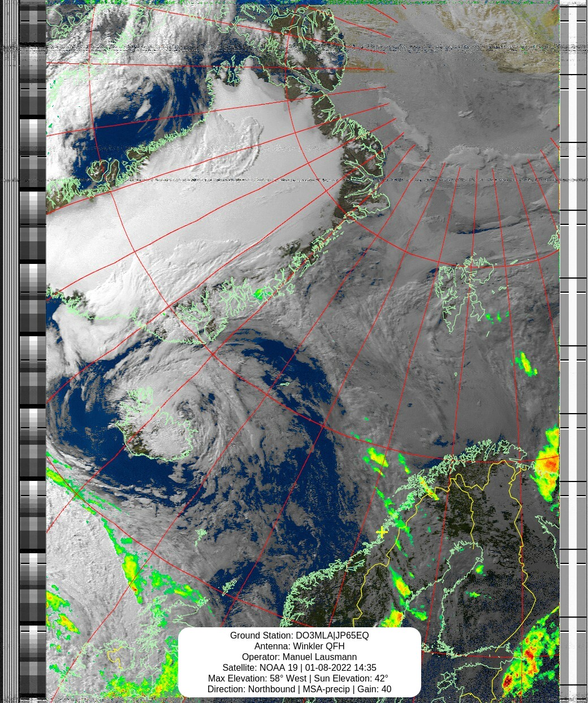Click the 'Sun Elevation: 42°' text
The width and height of the screenshot is (588, 703).
tap(351, 679)
